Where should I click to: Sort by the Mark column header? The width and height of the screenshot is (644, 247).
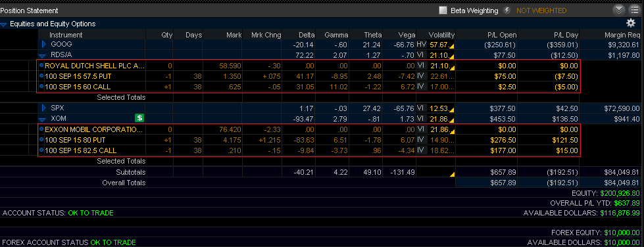234,35
